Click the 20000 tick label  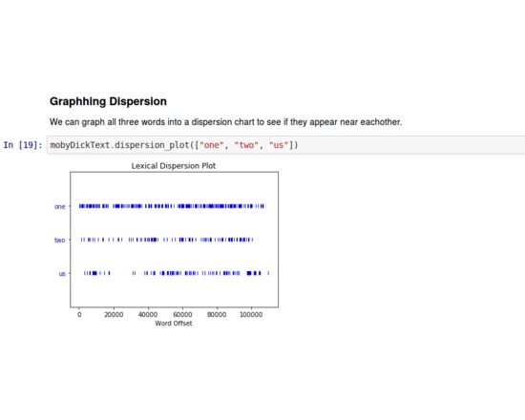tap(114, 314)
